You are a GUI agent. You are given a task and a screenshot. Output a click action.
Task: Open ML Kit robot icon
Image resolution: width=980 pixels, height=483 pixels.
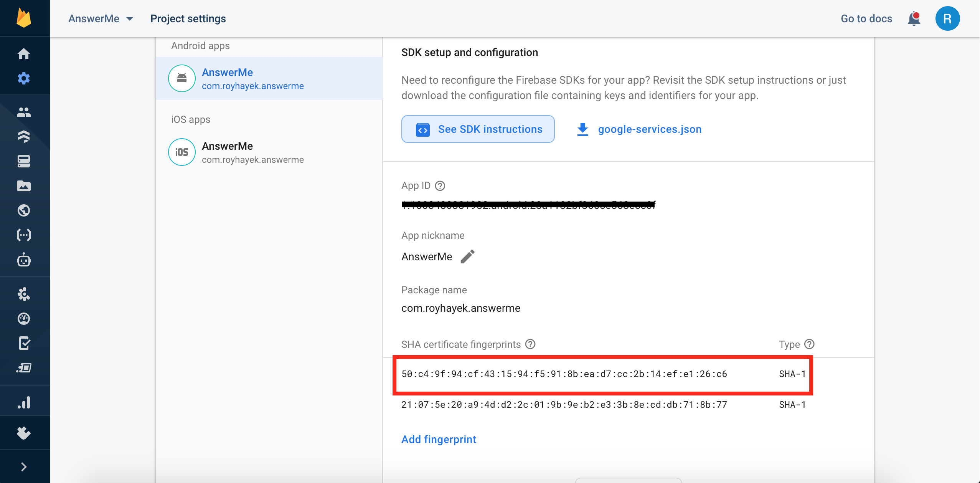(x=24, y=260)
